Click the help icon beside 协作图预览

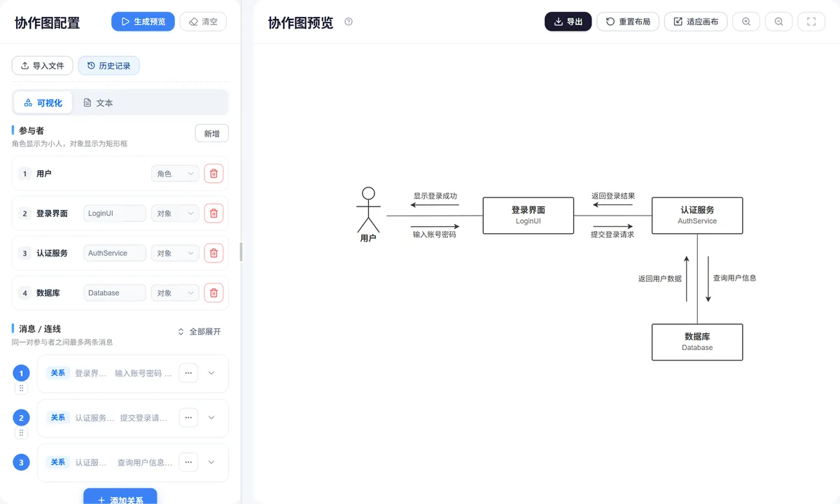(x=349, y=22)
